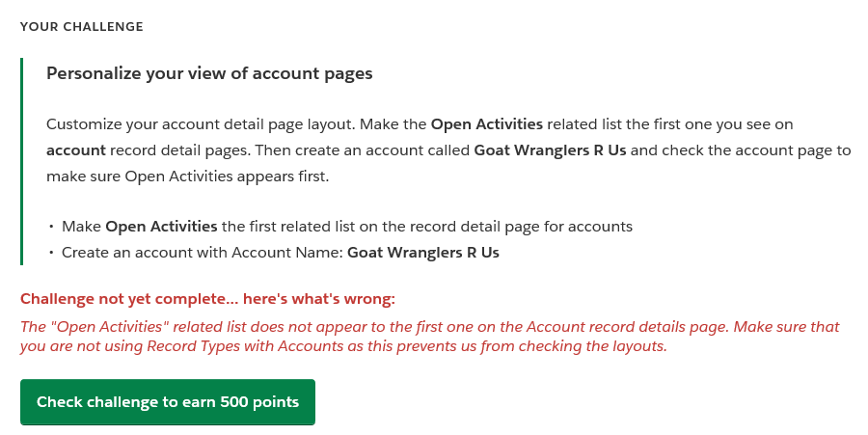This screenshot has height=435, width=868.
Task: Click the Check challenge to earn 500 points button
Action: coord(168,402)
